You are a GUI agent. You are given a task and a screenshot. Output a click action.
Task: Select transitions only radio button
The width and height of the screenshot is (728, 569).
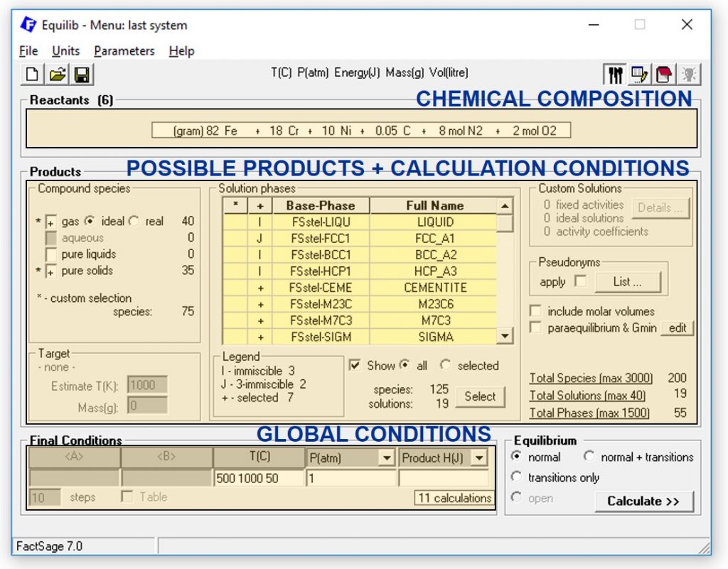click(516, 477)
